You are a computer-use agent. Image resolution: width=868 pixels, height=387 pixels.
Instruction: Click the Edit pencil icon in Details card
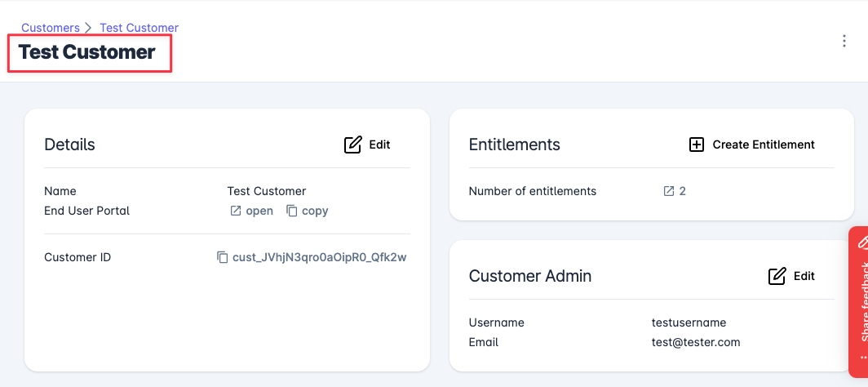(x=352, y=145)
